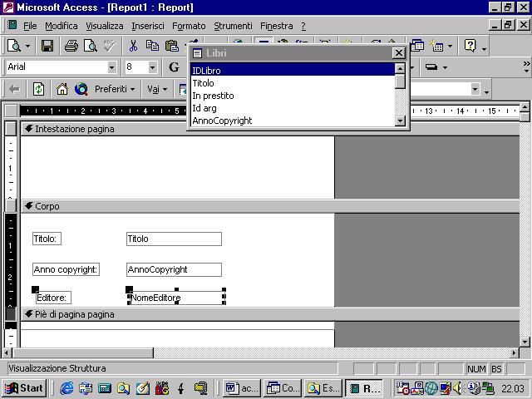Select the 'Anno copyright:' label control
Image resolution: width=532 pixels, height=399 pixels.
click(66, 269)
